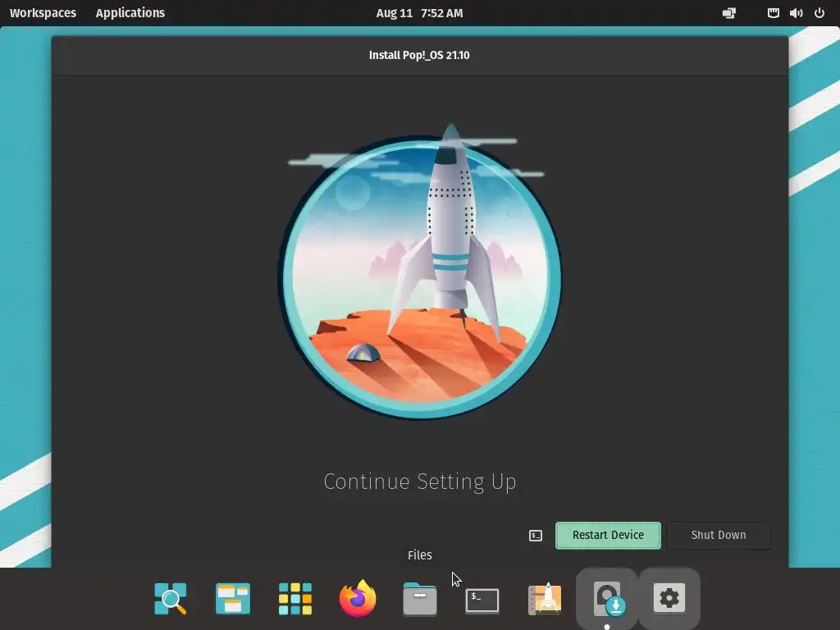Click the Install Pop!_OS 21.10 title
This screenshot has width=840, height=630.
pos(419,55)
